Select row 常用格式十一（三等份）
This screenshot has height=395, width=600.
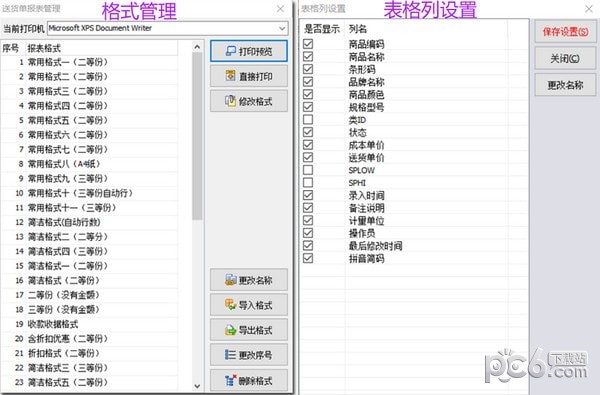pyautogui.click(x=89, y=207)
